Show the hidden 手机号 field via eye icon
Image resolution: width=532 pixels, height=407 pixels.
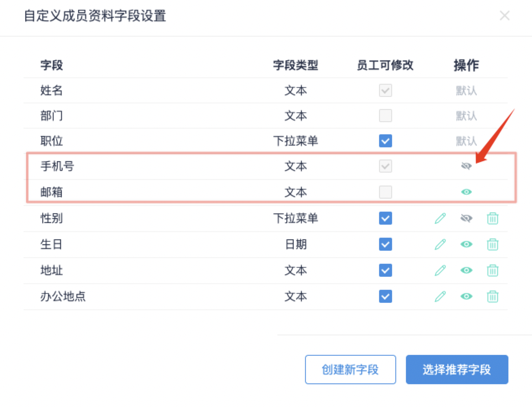point(466,166)
